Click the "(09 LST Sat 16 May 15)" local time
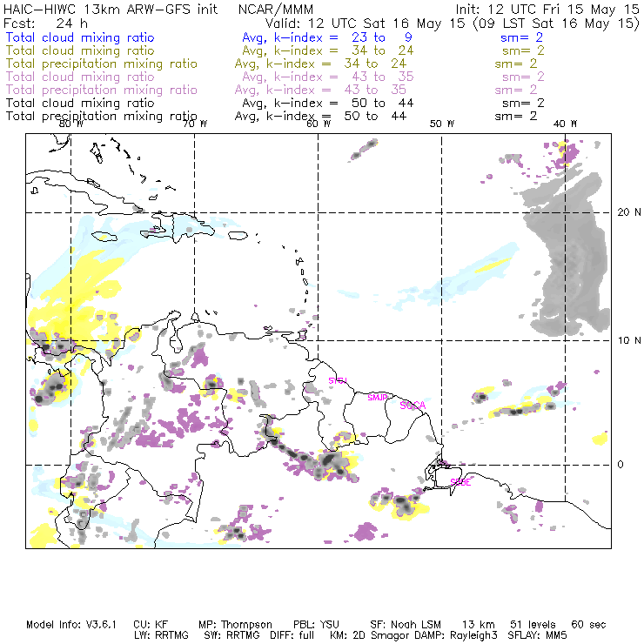The height and width of the screenshot is (644, 644). [x=556, y=23]
